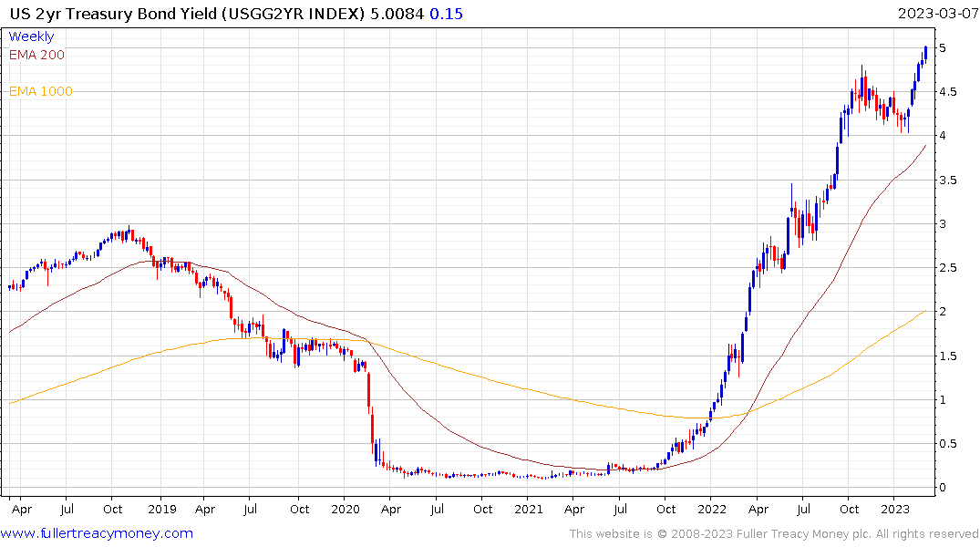
Task: Click the 2019 label on time axis
Action: pyautogui.click(x=162, y=510)
